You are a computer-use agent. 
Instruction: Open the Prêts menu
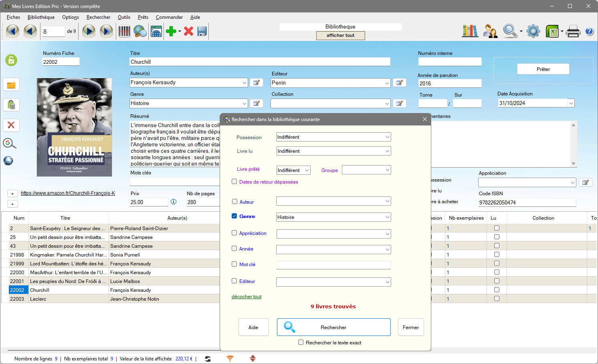point(143,17)
